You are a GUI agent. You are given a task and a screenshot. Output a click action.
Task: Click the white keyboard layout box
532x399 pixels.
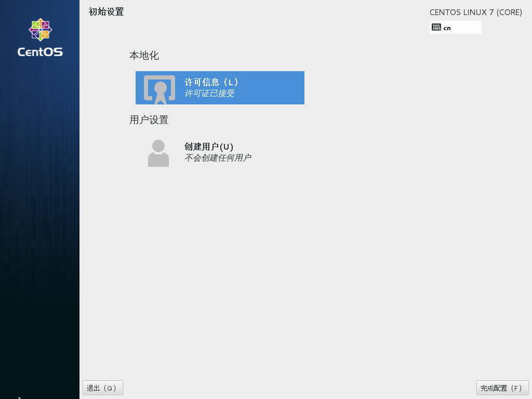coord(468,28)
